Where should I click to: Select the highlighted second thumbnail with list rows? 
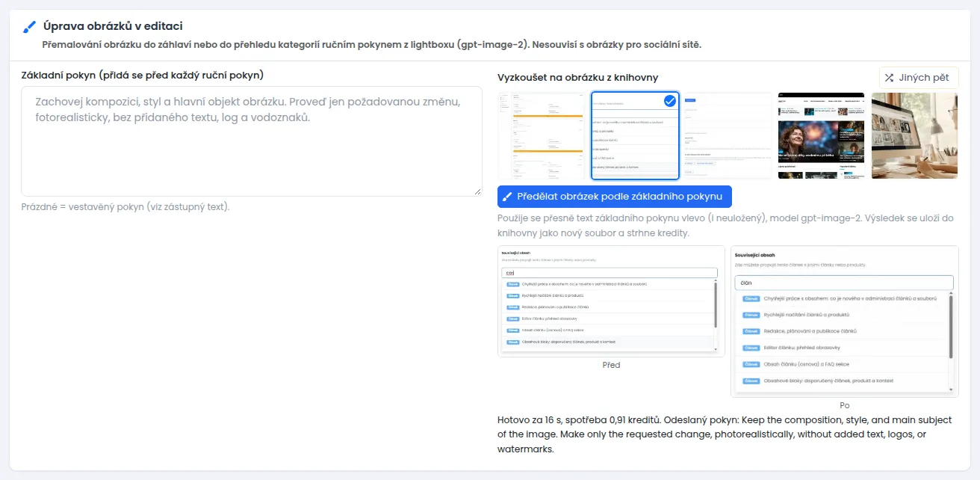pos(634,135)
